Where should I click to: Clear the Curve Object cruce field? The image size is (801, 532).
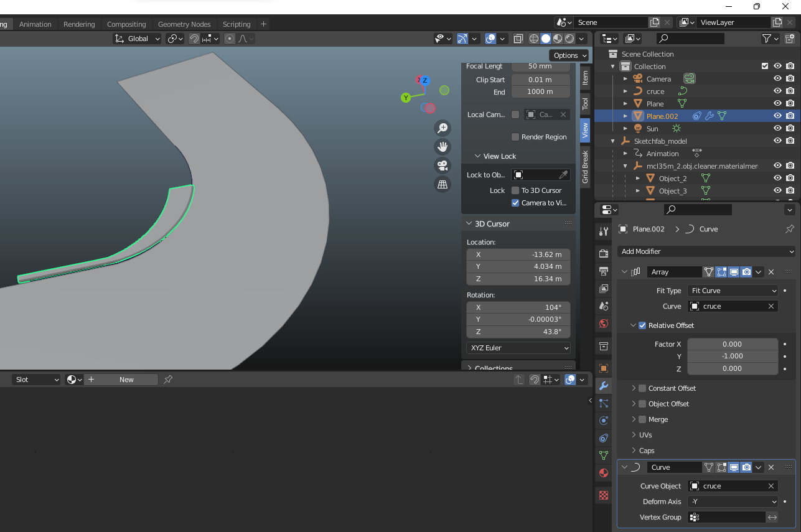(771, 486)
